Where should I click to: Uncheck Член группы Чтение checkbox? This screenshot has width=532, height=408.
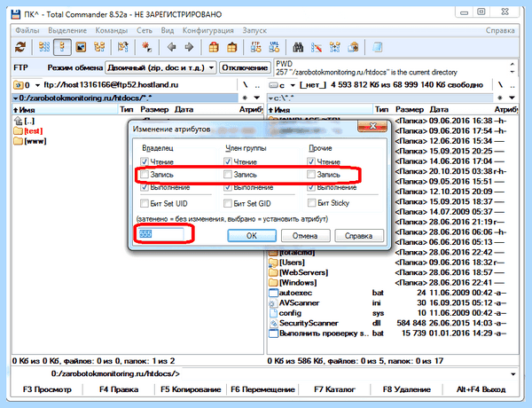pyautogui.click(x=228, y=161)
